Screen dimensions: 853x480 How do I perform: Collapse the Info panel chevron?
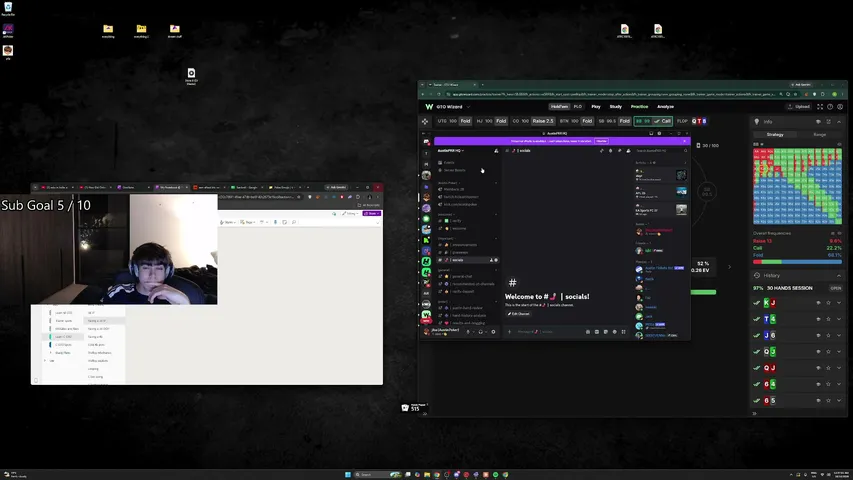click(x=839, y=122)
